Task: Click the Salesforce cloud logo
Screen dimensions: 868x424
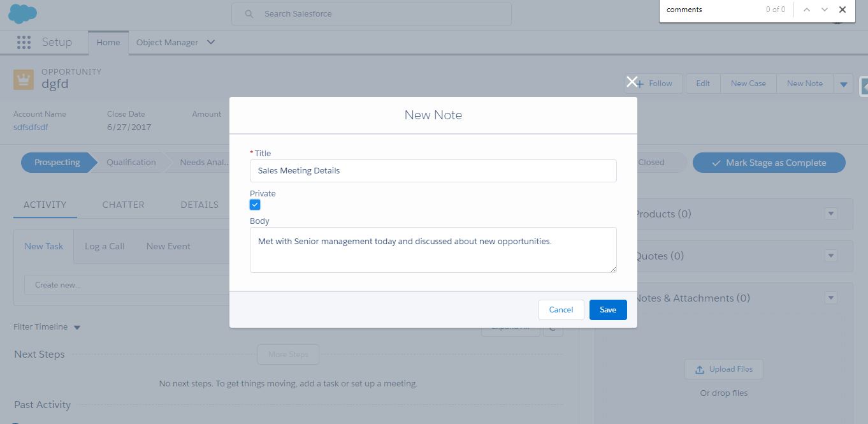Action: (22, 13)
